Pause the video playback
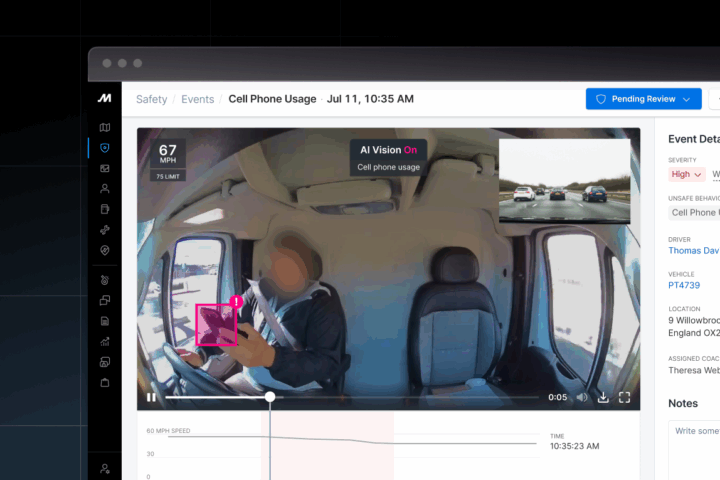Image resolution: width=720 pixels, height=480 pixels. (x=151, y=397)
